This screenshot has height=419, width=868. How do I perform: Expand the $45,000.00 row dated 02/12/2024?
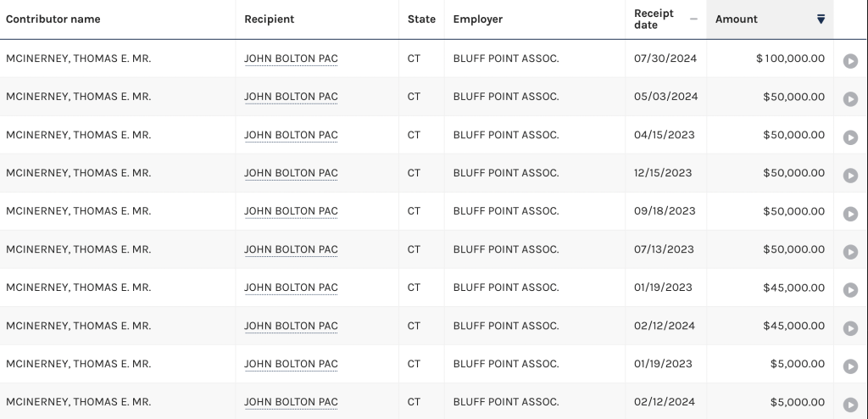point(850,328)
